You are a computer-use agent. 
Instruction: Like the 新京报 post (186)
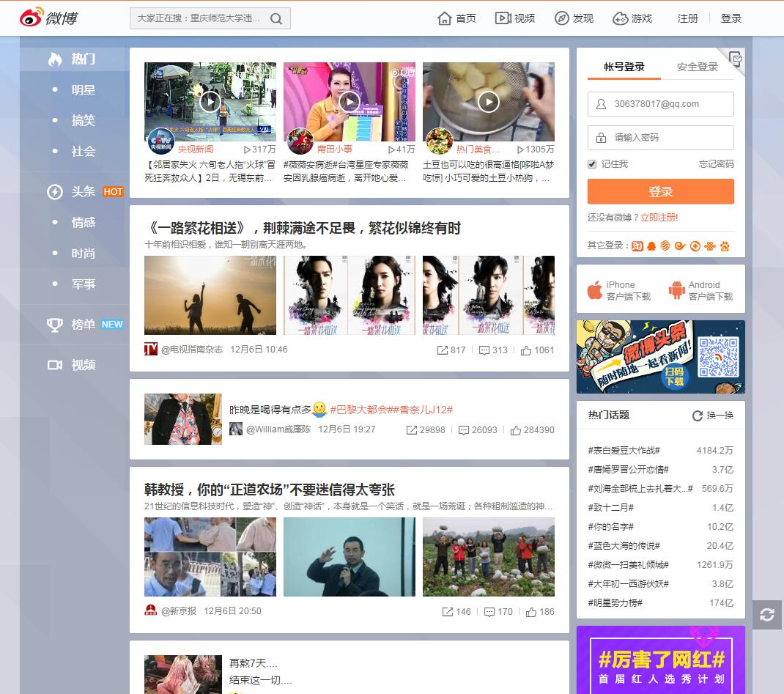540,612
